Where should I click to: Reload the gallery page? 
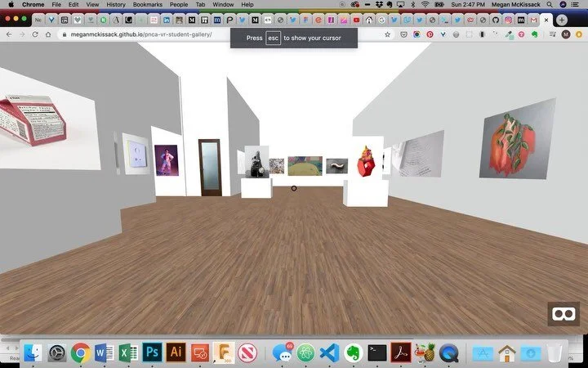point(35,34)
